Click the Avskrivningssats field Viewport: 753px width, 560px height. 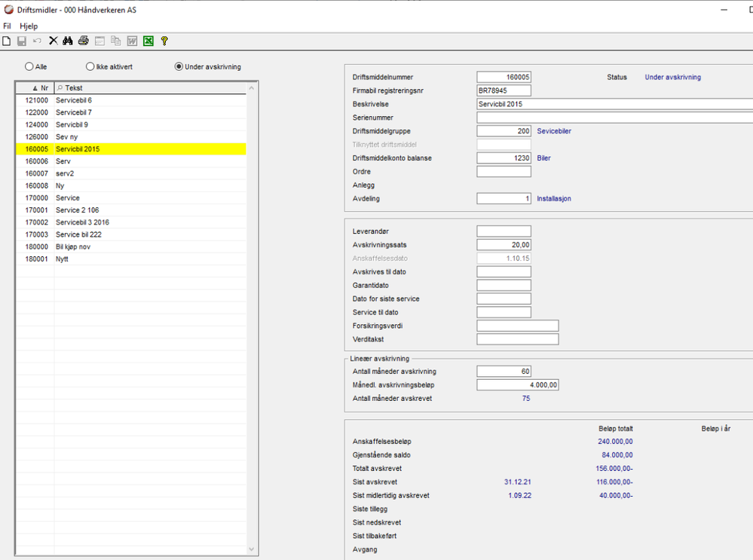(x=504, y=245)
